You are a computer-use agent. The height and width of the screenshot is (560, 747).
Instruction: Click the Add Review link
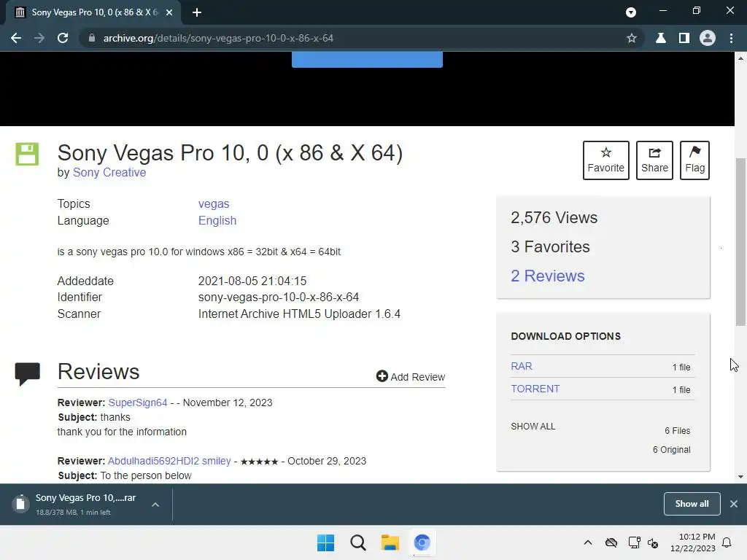coord(411,377)
